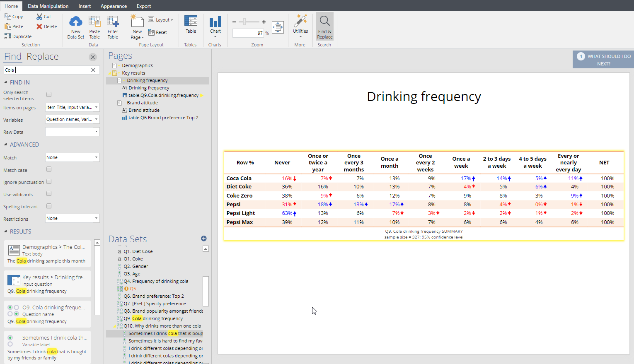
Task: Enable Only search selected items checkbox
Action: click(49, 95)
